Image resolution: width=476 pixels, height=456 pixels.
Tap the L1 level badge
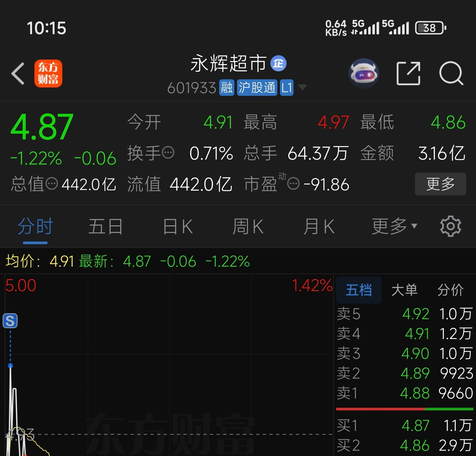click(287, 88)
